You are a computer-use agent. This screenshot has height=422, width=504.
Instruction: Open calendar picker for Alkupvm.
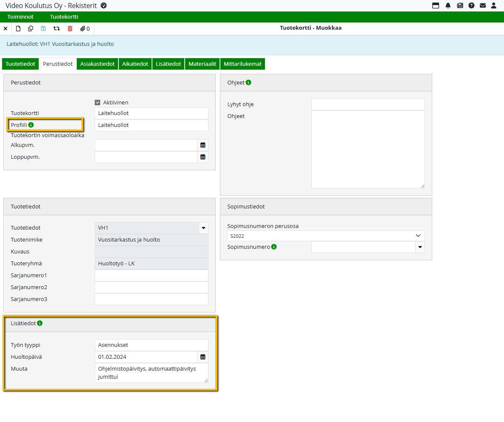[x=203, y=145]
